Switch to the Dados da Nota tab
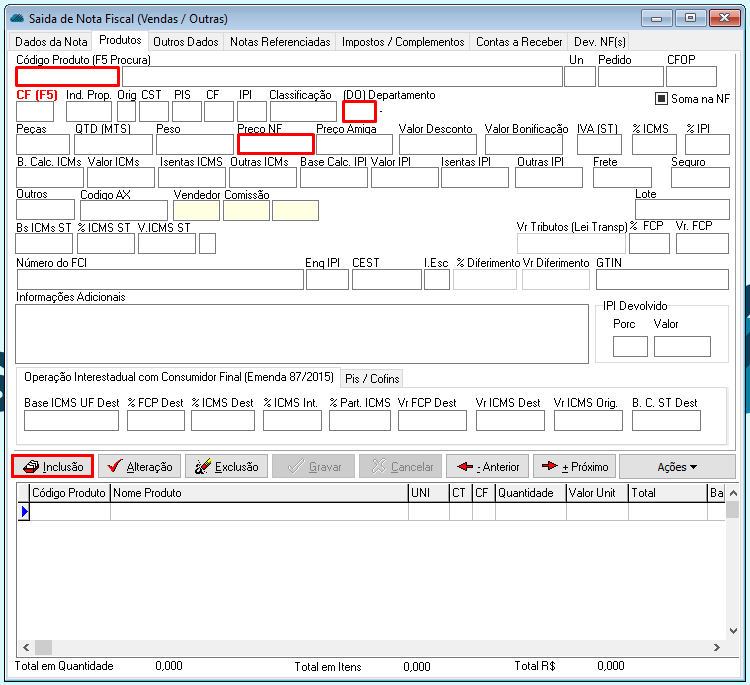Viewport: 750px width, 685px height. [51, 42]
